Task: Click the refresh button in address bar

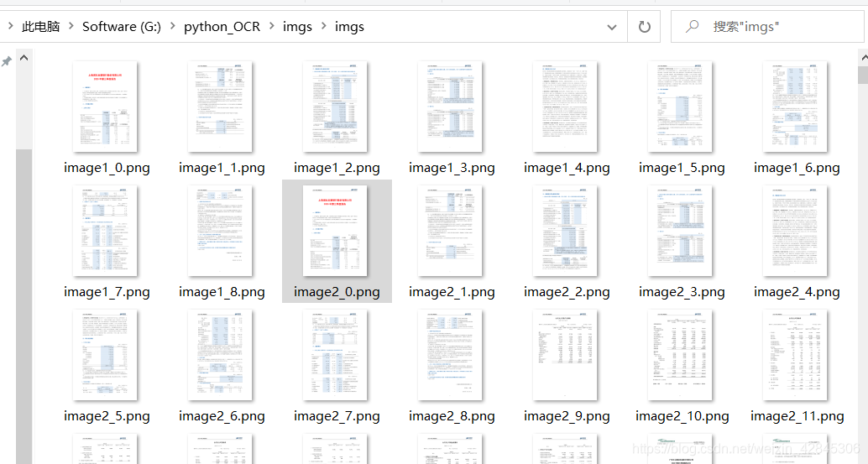Action: 645,27
